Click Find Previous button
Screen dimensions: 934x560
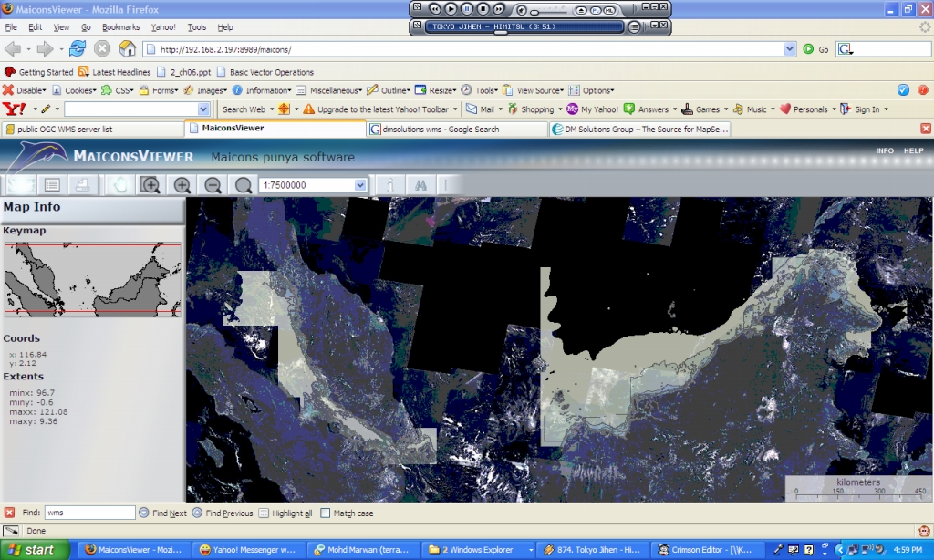point(223,513)
